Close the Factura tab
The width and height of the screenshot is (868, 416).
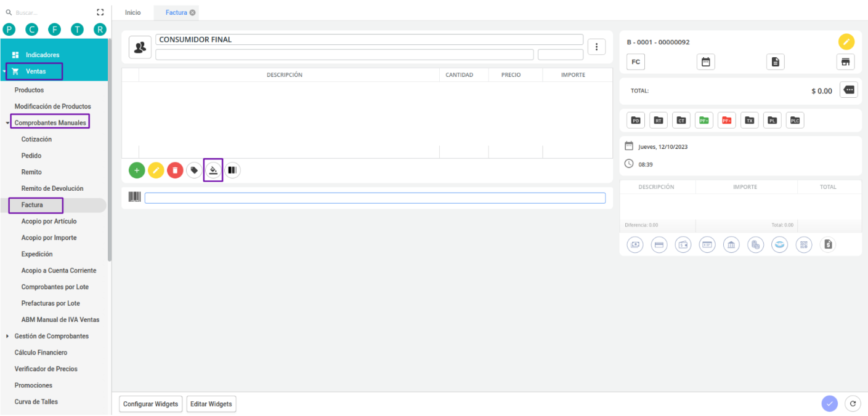point(192,12)
